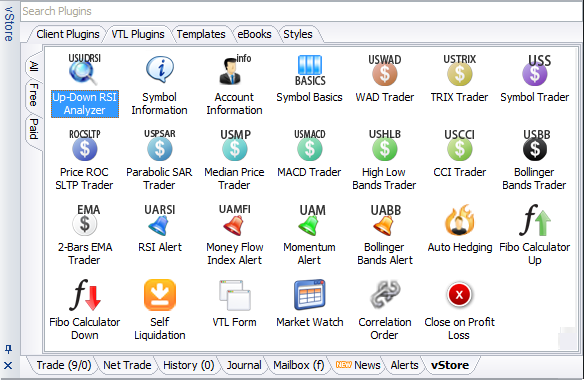The image size is (585, 380).
Task: Click the Close on Profit Loss icon
Action: click(460, 295)
